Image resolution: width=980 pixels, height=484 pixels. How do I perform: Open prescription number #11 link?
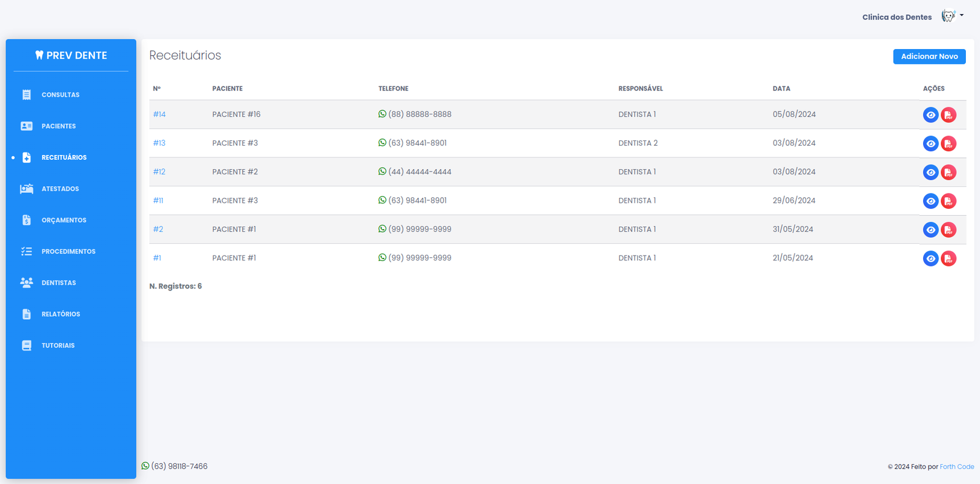[158, 201]
